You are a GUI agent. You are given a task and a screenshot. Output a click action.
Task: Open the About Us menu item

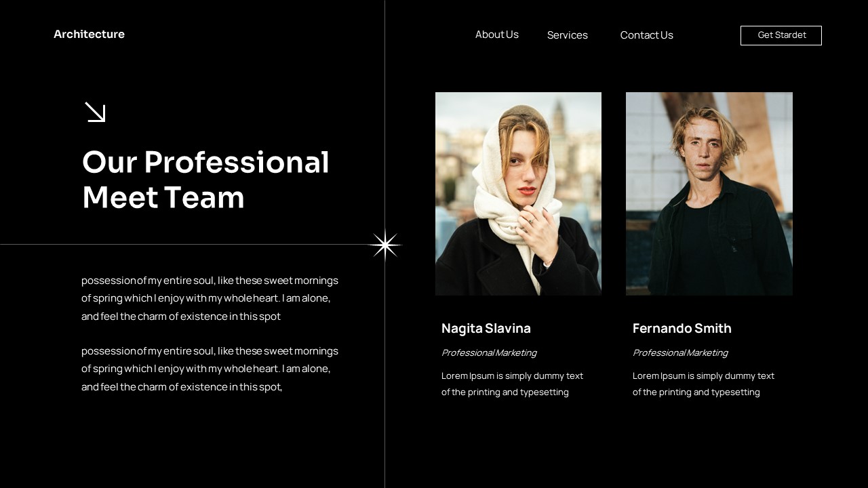[496, 35]
